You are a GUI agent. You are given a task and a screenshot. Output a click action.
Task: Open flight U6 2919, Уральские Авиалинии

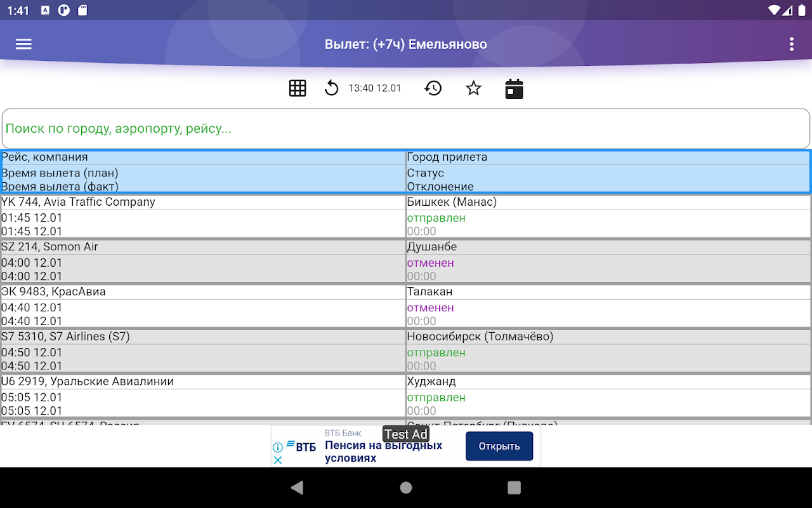click(88, 382)
